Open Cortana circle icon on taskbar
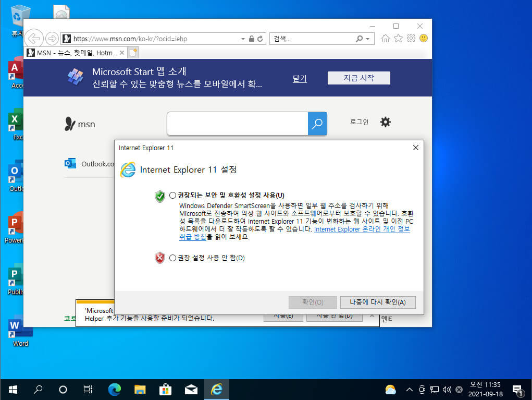532x400 pixels. (63, 390)
